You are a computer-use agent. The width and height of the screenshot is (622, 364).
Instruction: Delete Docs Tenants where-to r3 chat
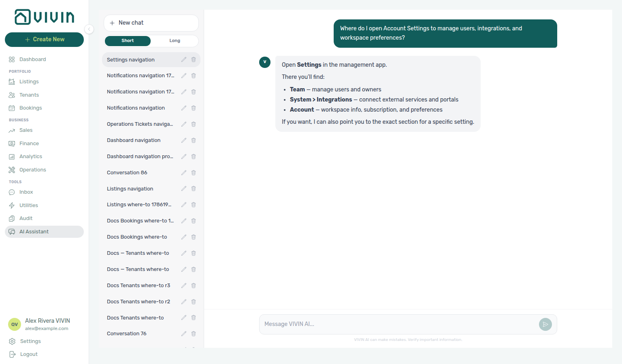pyautogui.click(x=194, y=286)
